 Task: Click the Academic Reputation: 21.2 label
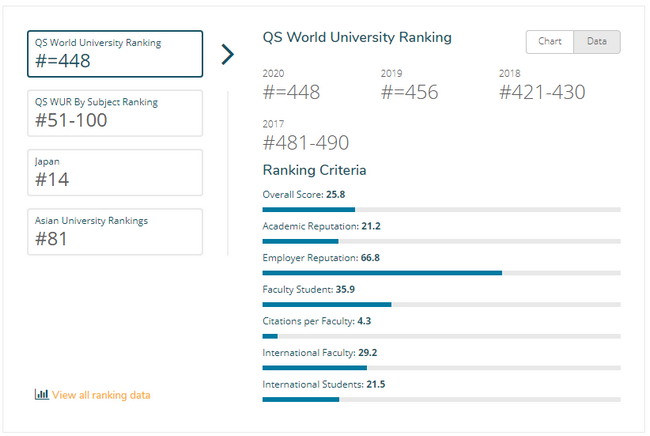point(321,226)
